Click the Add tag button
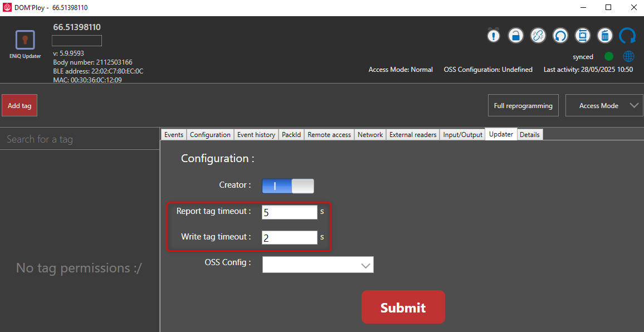The image size is (644, 332). click(19, 106)
